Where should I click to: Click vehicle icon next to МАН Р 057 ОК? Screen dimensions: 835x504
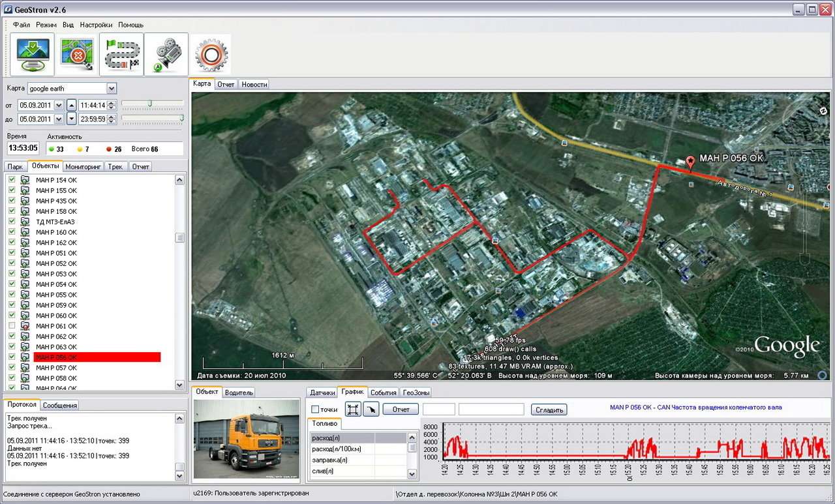pyautogui.click(x=25, y=368)
